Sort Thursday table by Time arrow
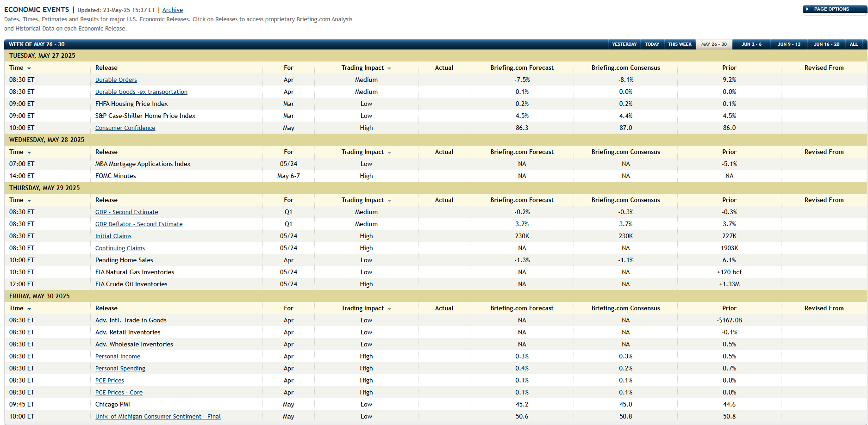The width and height of the screenshot is (868, 425). [29, 201]
